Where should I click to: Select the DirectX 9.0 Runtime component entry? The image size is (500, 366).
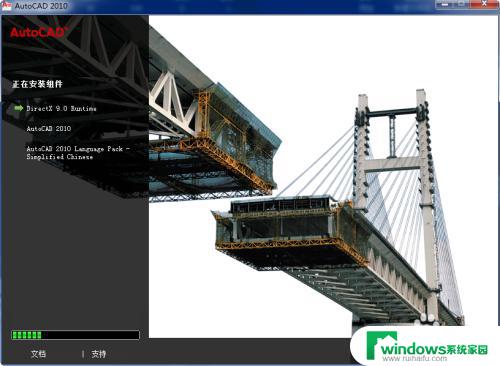(x=61, y=108)
